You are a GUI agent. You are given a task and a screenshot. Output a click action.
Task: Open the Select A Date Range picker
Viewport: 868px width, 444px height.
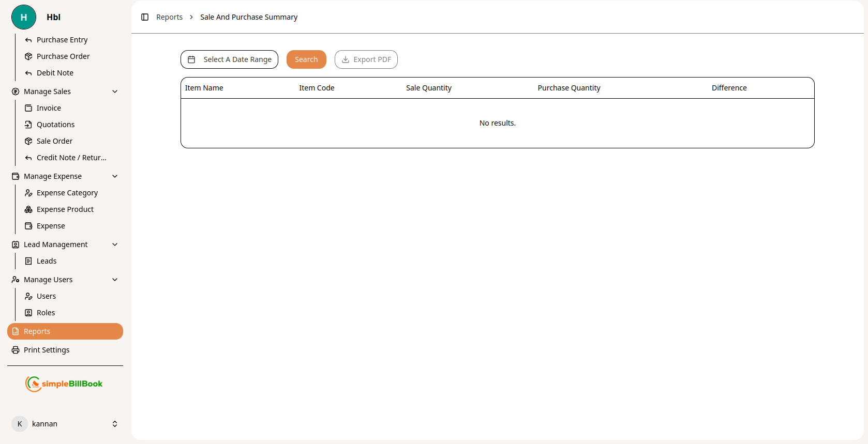click(x=229, y=59)
